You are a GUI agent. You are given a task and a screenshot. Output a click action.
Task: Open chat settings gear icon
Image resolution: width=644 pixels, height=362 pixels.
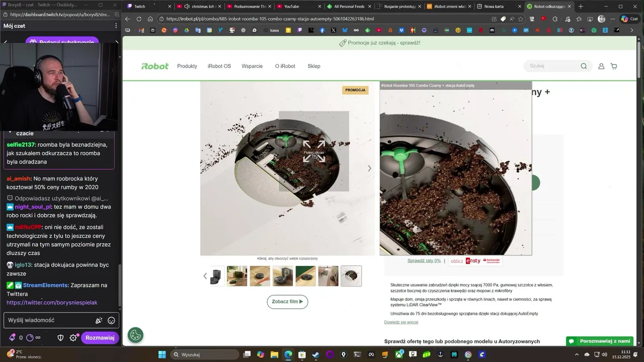pos(73,338)
